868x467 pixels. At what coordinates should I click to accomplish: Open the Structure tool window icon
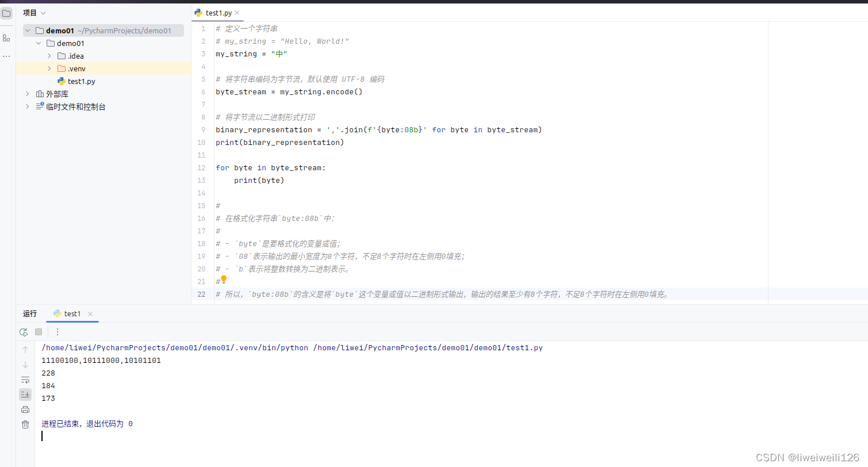coord(6,38)
